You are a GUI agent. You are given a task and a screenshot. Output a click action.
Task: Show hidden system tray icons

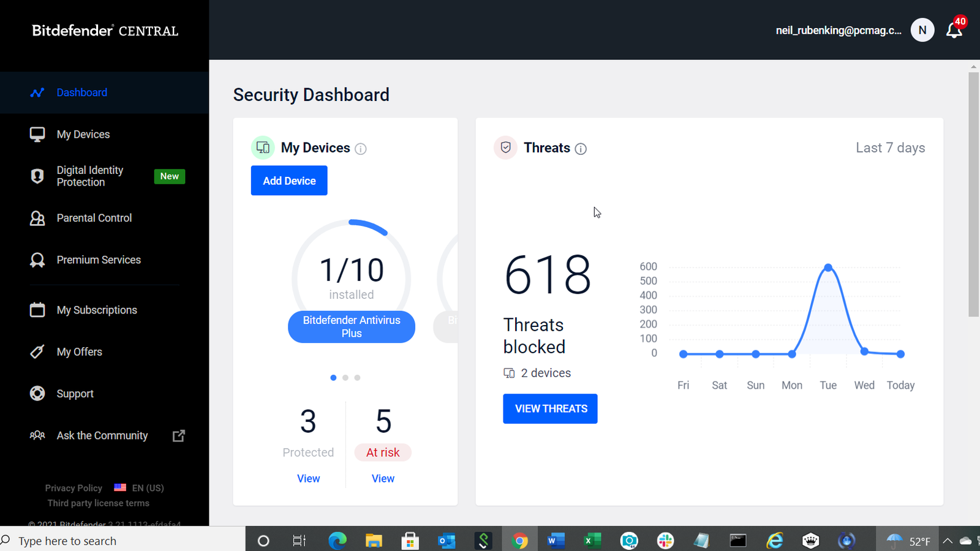948,541
